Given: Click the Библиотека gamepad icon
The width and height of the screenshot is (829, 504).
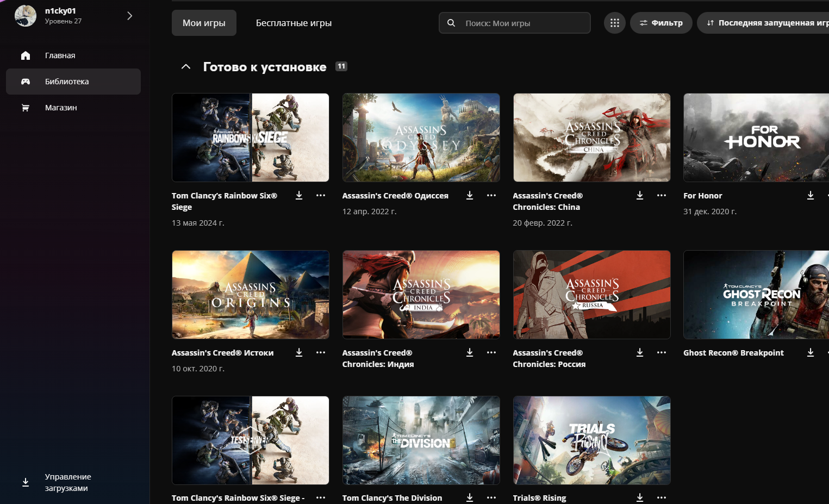Looking at the screenshot, I should click(26, 82).
